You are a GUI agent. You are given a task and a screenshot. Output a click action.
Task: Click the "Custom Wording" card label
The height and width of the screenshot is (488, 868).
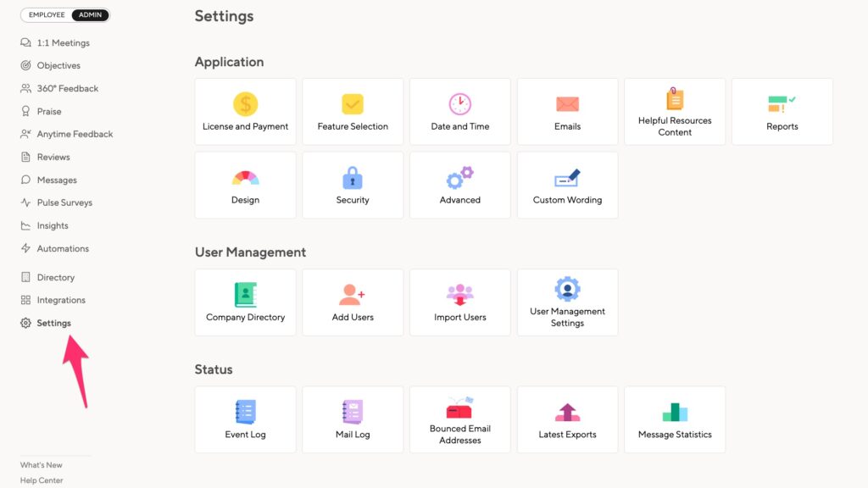point(567,200)
